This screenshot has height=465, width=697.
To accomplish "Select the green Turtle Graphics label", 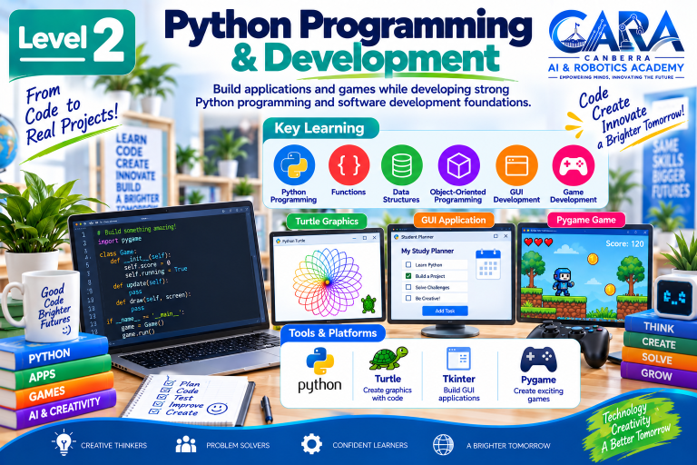I will pyautogui.click(x=327, y=221).
